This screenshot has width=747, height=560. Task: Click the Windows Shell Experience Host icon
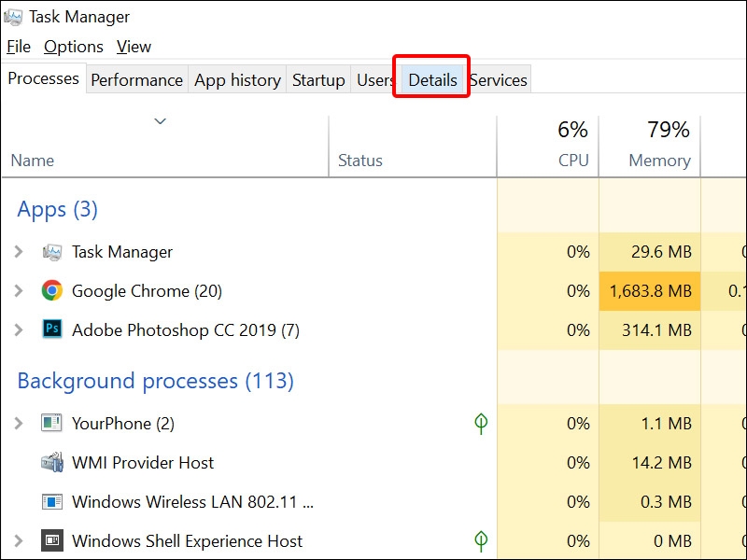52,541
